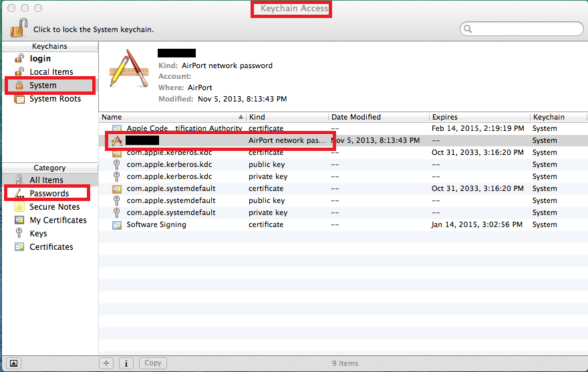Viewport: 588px width, 372px height.
Task: Click the Passwords pencil icon
Action: 19,193
